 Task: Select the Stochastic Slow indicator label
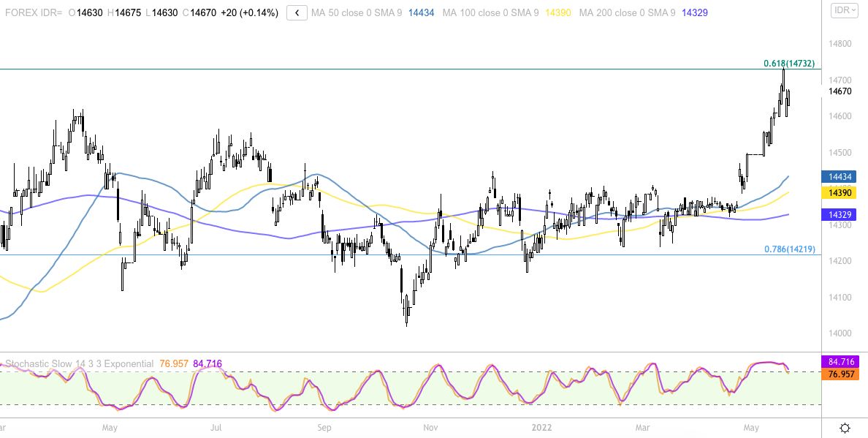click(x=80, y=363)
